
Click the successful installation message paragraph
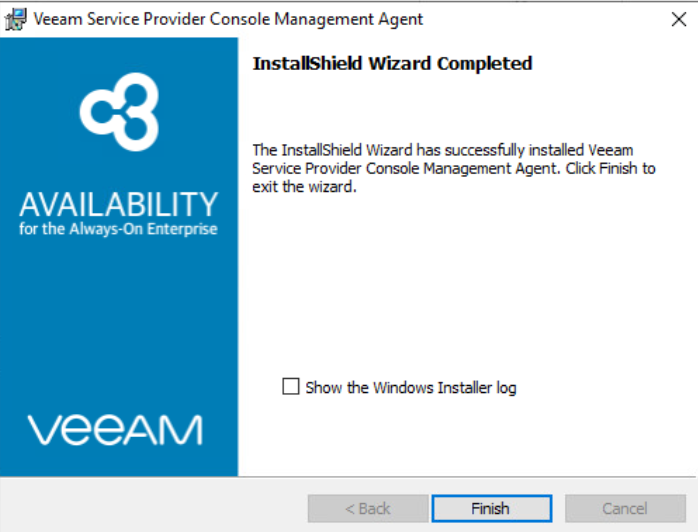click(454, 168)
